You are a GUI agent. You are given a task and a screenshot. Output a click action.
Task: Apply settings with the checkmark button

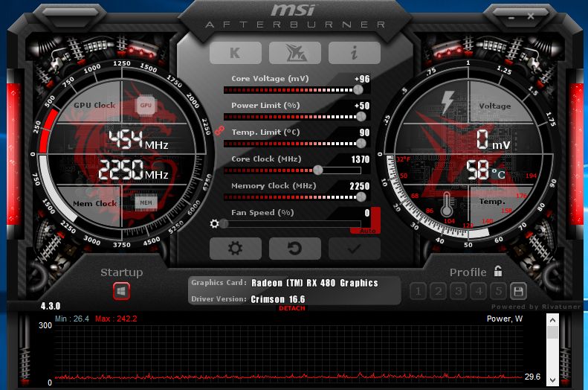355,248
